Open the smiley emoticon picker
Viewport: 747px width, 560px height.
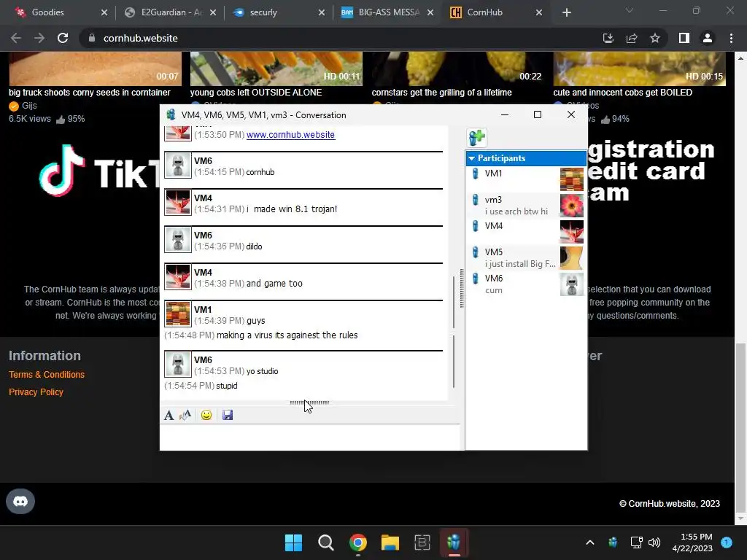pos(206,415)
